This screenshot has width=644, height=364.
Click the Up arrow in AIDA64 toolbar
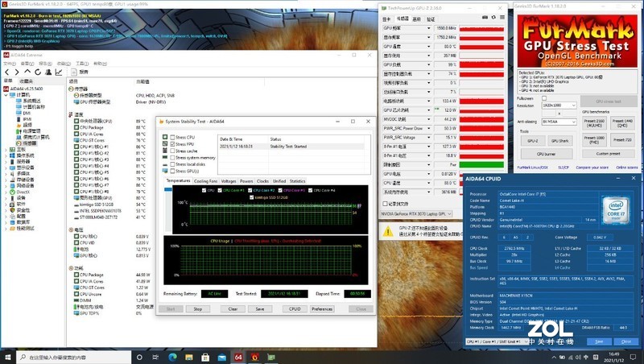tap(27, 72)
